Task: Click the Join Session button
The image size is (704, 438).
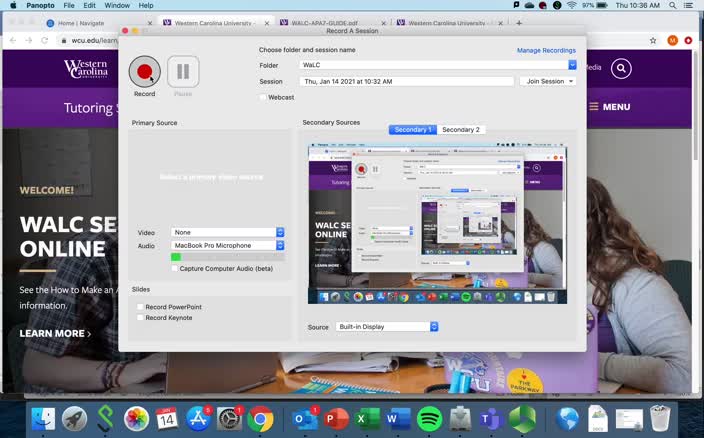Action: [547, 81]
